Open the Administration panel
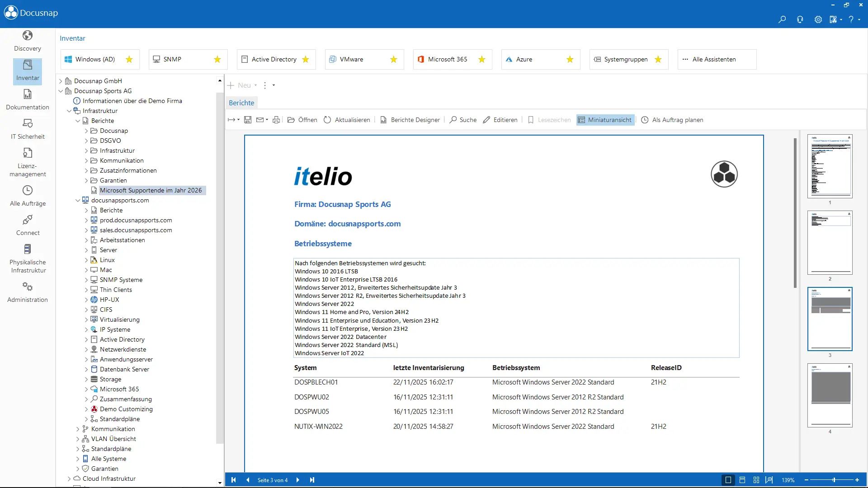The image size is (868, 488). [27, 291]
